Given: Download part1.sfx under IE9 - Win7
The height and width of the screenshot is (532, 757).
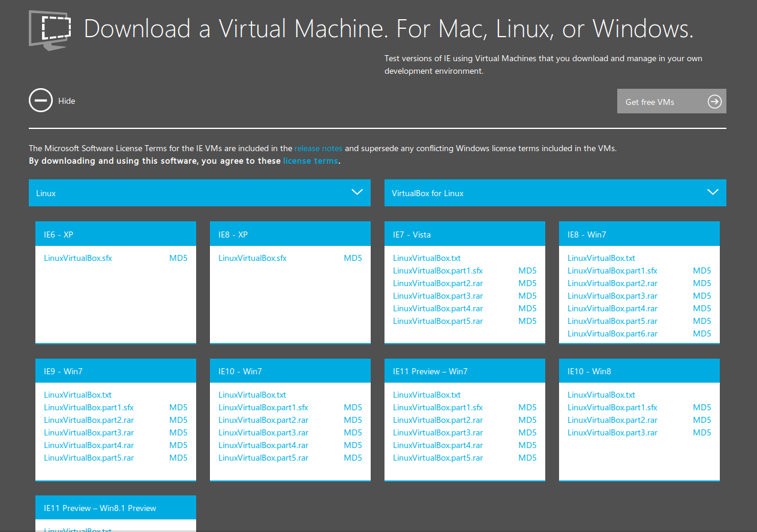Looking at the screenshot, I should pos(89,407).
